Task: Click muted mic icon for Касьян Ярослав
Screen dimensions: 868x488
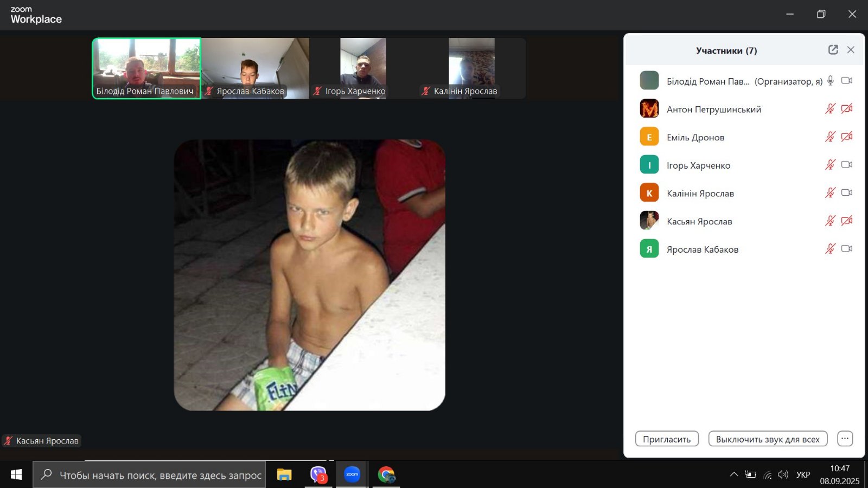Action: [x=830, y=221]
